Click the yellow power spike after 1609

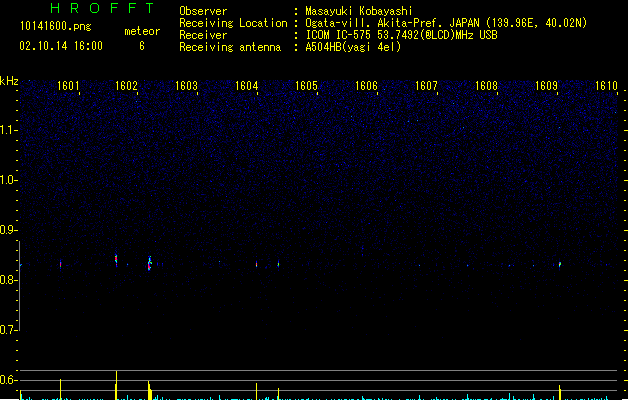click(x=560, y=392)
